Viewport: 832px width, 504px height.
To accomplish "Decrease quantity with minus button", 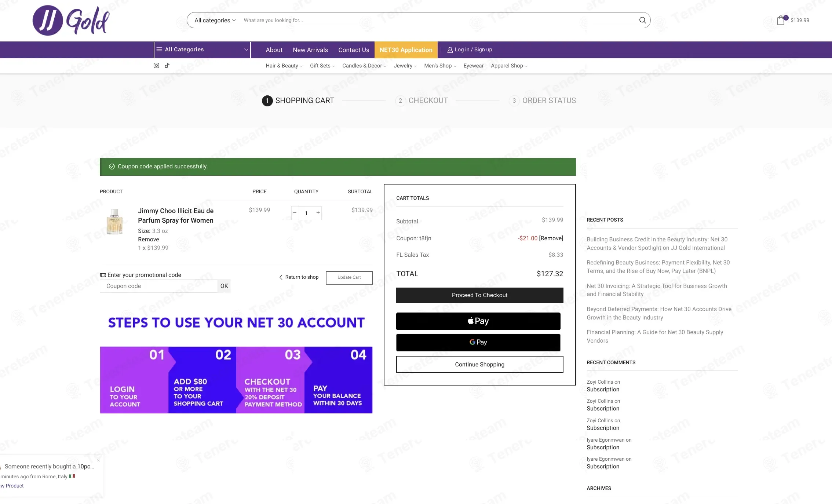I will (295, 213).
